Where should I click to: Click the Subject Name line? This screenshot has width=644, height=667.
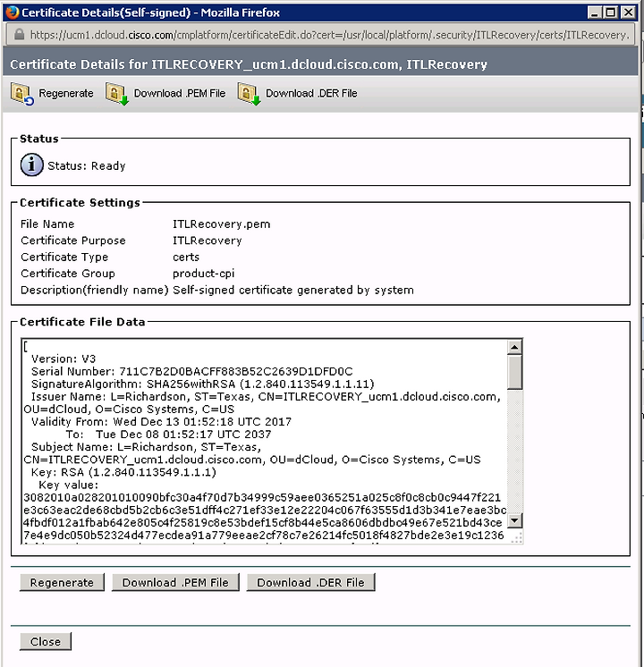pos(252,453)
